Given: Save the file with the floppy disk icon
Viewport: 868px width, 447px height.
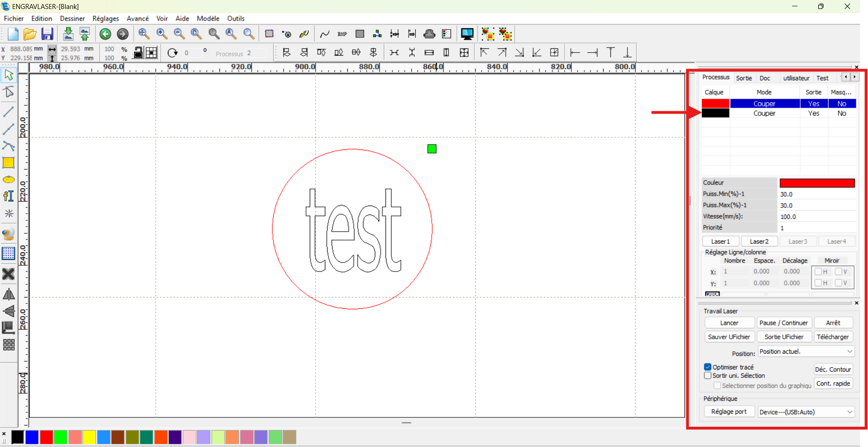Looking at the screenshot, I should 47,34.
